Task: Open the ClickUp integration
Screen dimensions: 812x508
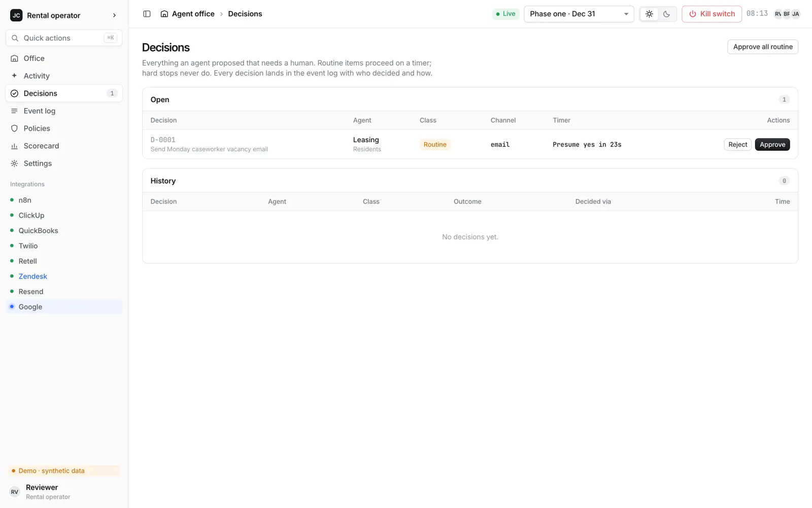Action: 64,215
